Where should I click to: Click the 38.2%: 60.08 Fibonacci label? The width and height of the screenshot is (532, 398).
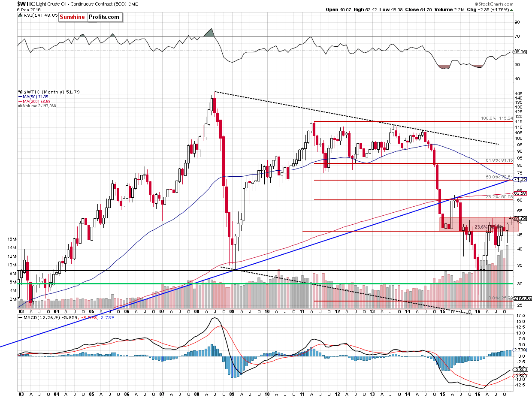pos(499,196)
